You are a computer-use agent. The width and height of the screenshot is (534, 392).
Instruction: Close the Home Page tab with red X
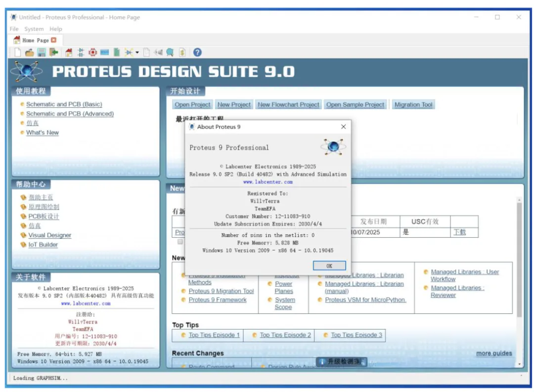(54, 40)
